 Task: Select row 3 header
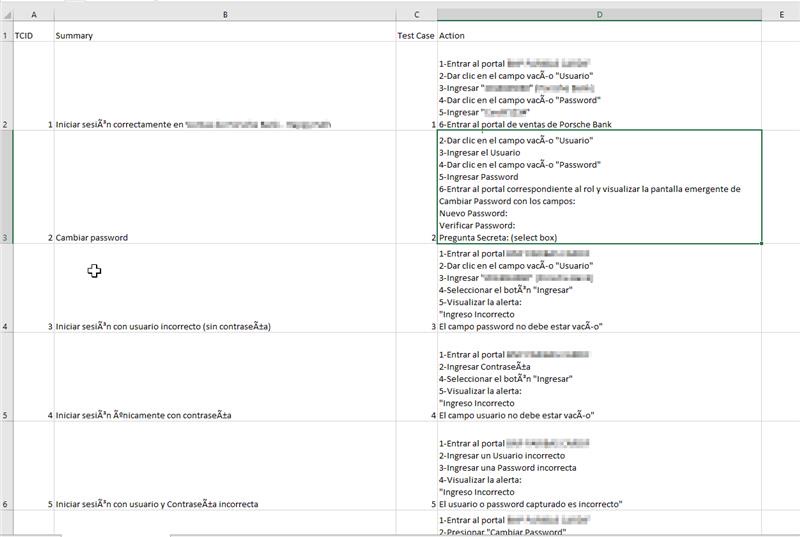[6, 187]
